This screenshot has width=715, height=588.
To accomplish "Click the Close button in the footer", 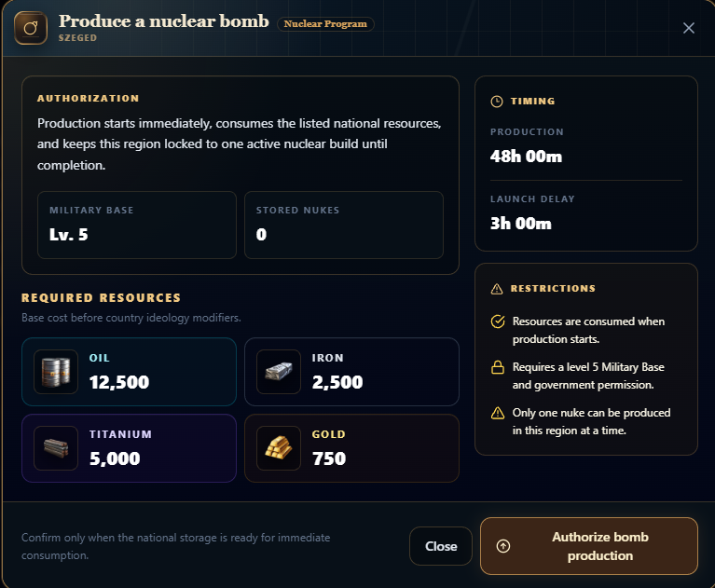I will tap(441, 546).
